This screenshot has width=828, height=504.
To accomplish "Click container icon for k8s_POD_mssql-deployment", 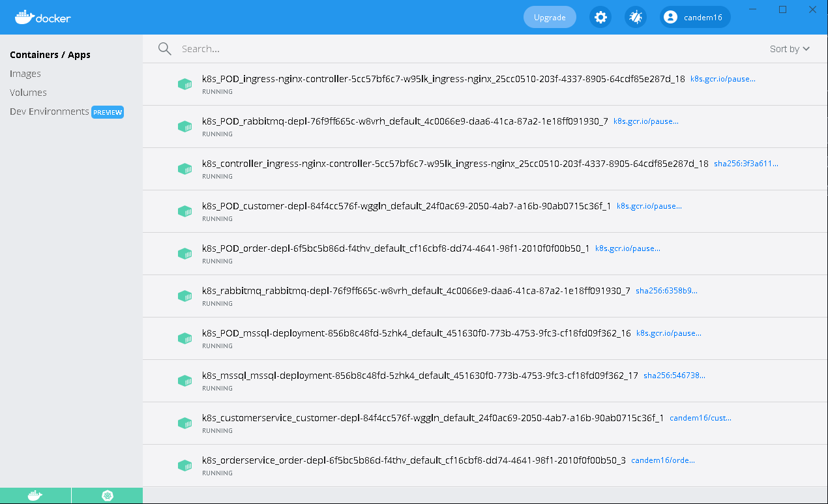I will (185, 338).
